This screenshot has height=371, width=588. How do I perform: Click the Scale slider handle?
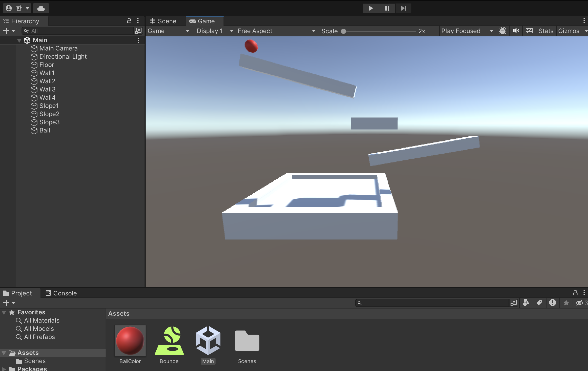[343, 31]
